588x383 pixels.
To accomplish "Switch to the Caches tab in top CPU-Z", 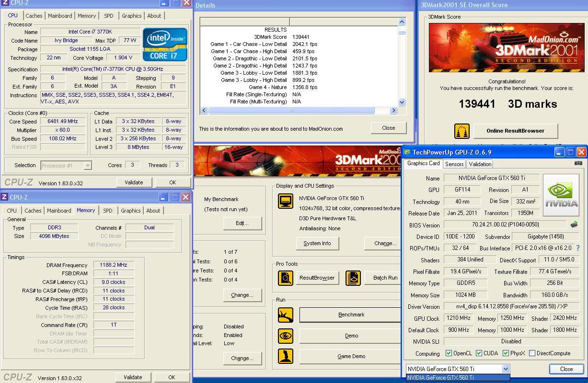I will (34, 16).
